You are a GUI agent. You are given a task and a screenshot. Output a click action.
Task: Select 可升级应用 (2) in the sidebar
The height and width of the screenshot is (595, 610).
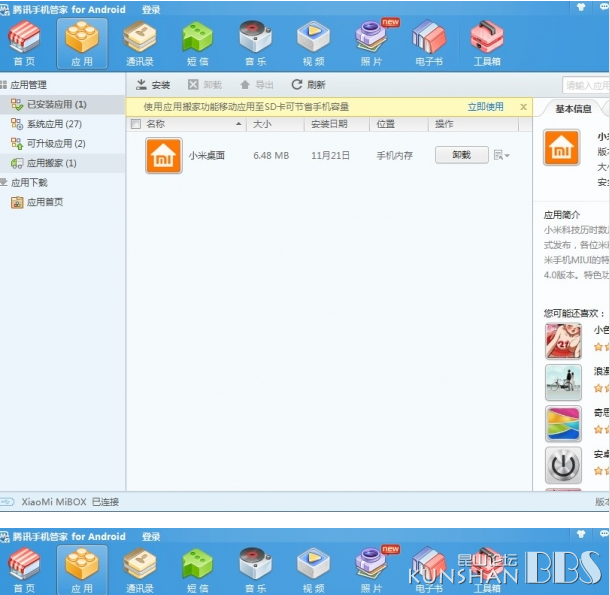(56, 144)
